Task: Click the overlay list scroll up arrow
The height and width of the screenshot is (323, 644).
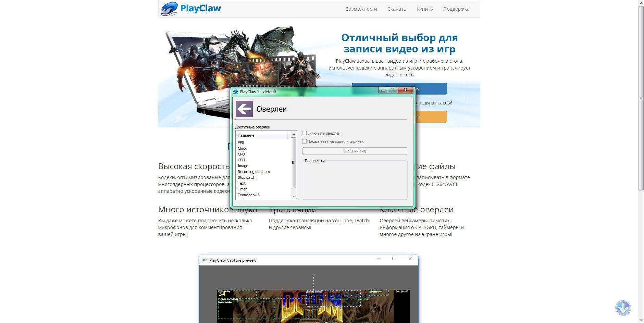Action: pyautogui.click(x=293, y=134)
